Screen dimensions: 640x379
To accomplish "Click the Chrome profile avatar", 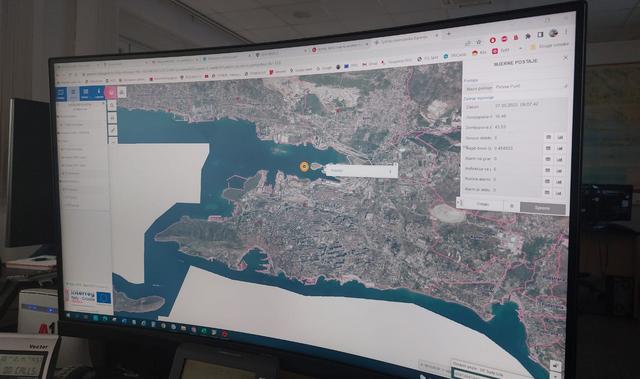I will click(553, 33).
